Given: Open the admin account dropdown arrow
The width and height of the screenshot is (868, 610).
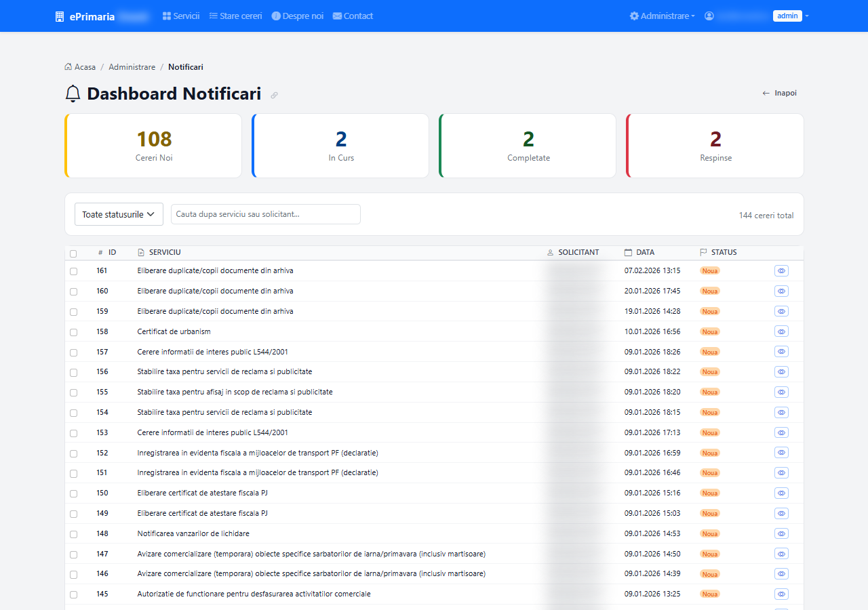Looking at the screenshot, I should [807, 16].
